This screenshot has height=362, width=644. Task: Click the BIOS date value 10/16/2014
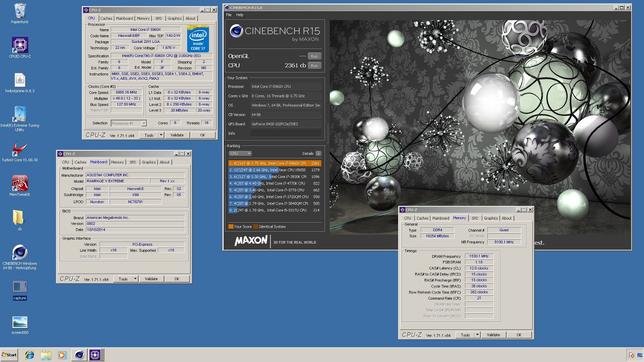point(135,230)
